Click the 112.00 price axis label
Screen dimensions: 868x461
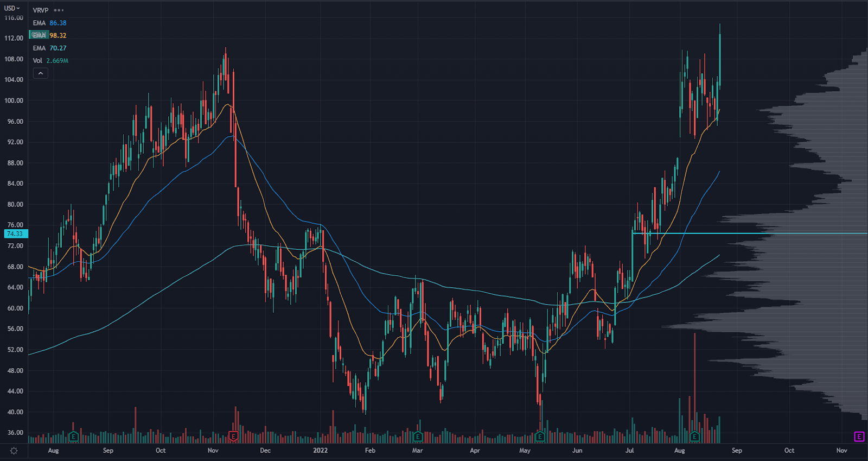14,38
